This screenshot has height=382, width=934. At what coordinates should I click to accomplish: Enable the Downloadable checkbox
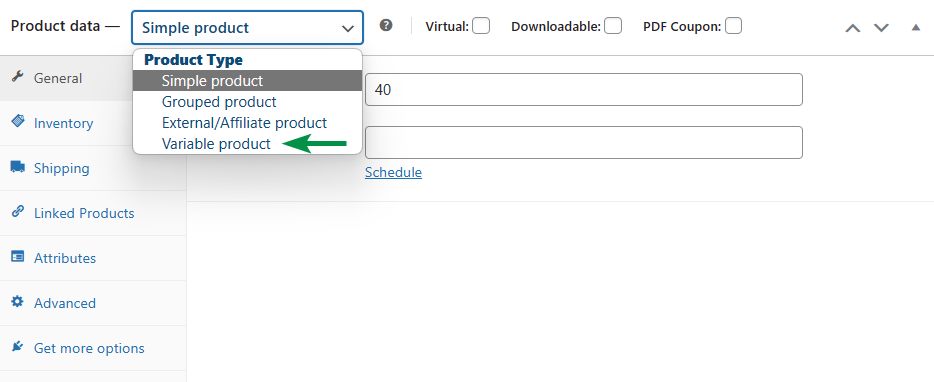point(613,26)
